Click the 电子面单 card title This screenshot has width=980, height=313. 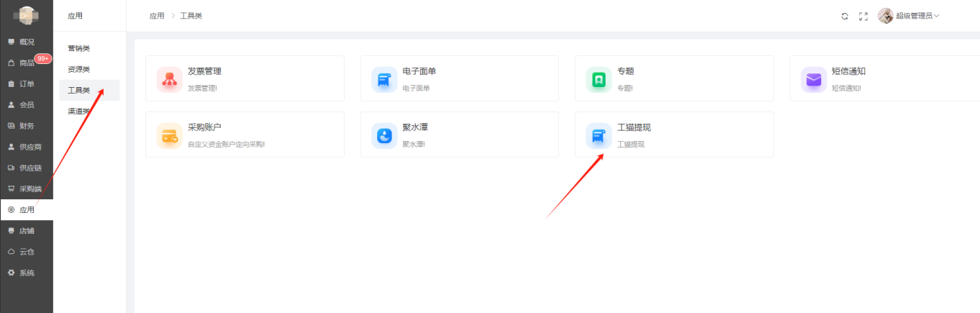tap(419, 71)
